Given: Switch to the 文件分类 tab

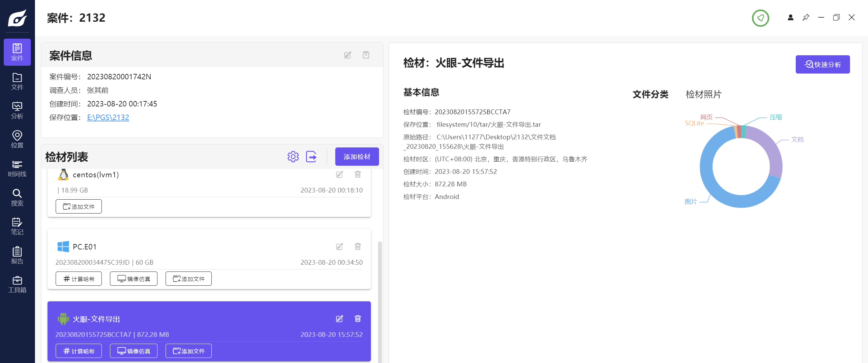Looking at the screenshot, I should point(650,94).
